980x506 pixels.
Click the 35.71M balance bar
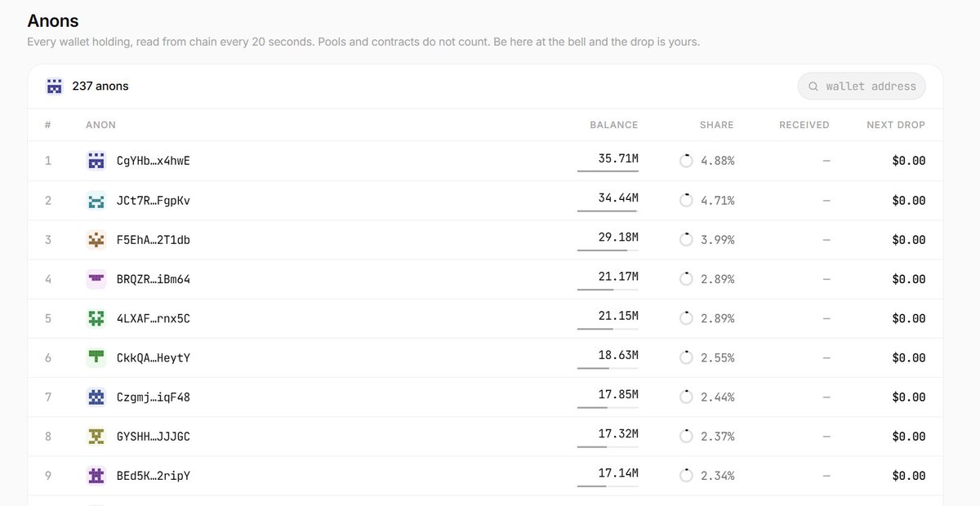(608, 171)
